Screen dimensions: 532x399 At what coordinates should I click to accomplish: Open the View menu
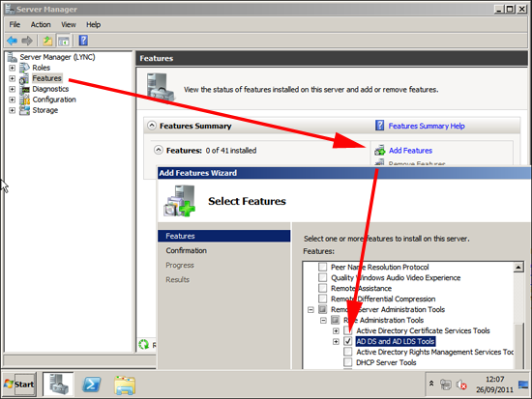tap(69, 24)
